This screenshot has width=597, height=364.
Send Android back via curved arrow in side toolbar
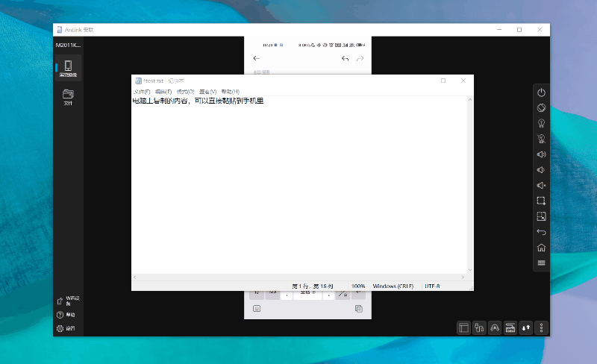coord(541,232)
